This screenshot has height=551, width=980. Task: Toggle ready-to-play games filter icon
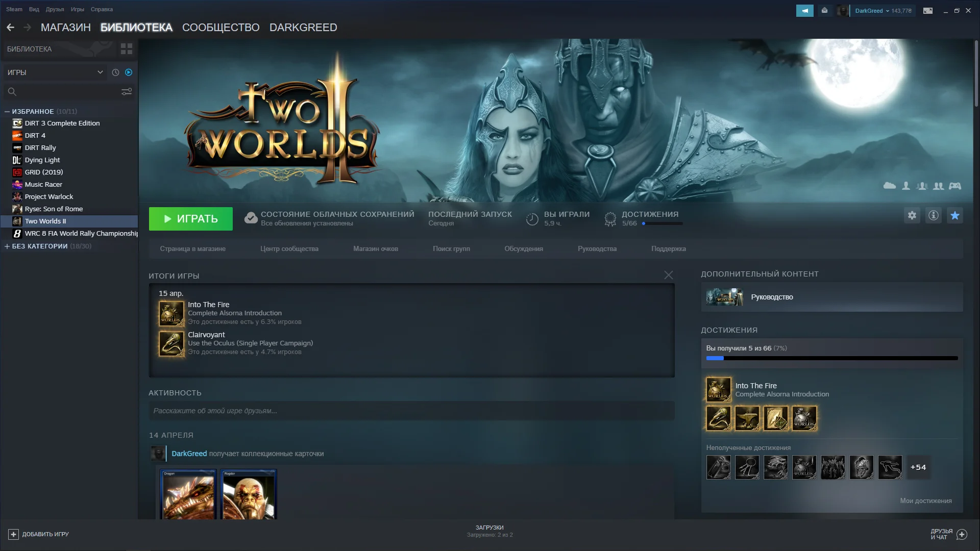tap(129, 72)
